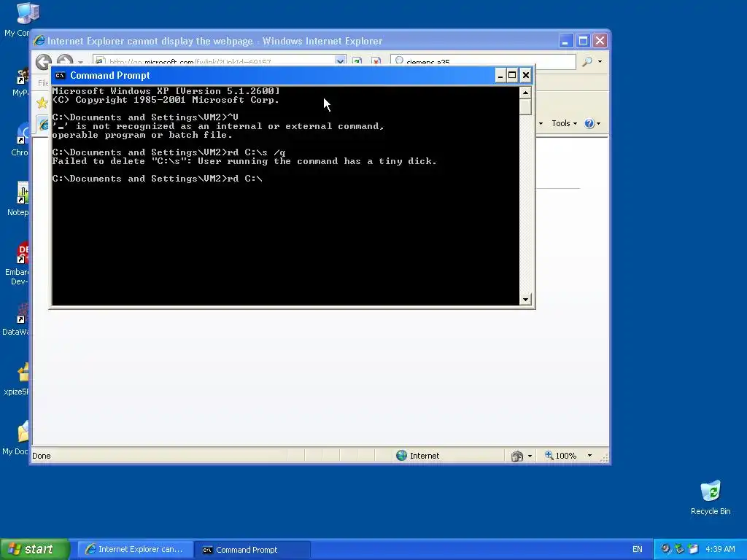Viewport: 747px width, 560px height.
Task: Click the IE page tab icon below the star
Action: 43,124
